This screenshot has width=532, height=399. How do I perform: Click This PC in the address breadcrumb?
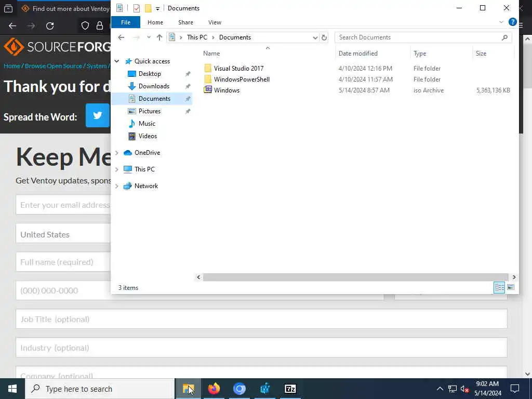(197, 37)
